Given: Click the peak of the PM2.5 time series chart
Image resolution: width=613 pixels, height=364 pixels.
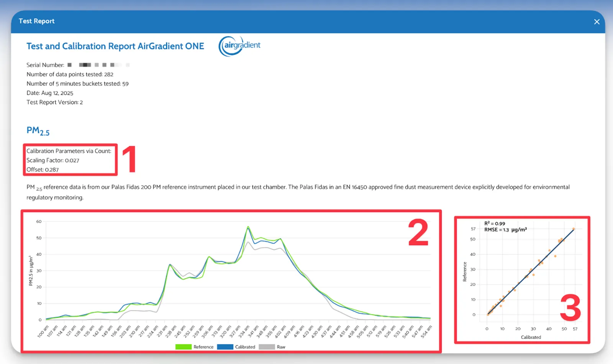Looking at the screenshot, I should pos(248,227).
